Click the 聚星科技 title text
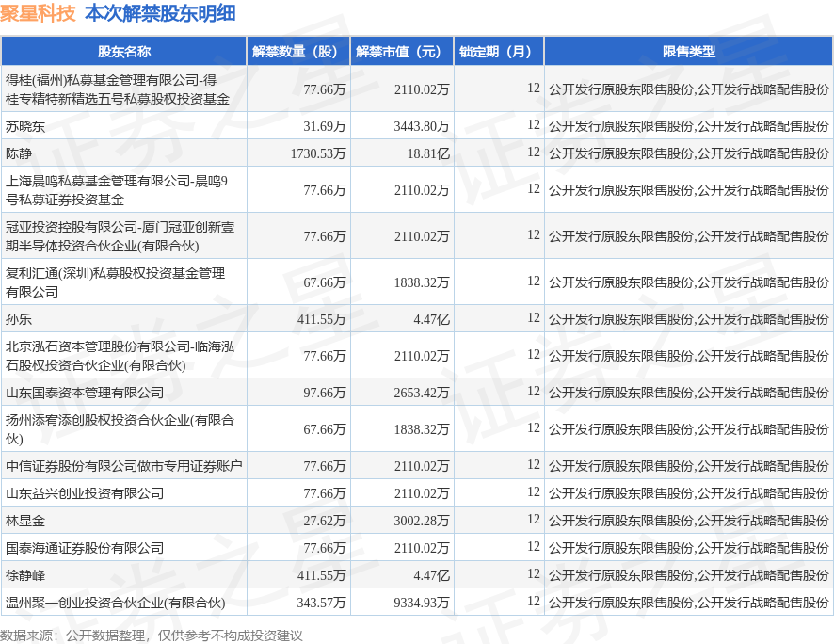The width and height of the screenshot is (834, 644). [39, 13]
